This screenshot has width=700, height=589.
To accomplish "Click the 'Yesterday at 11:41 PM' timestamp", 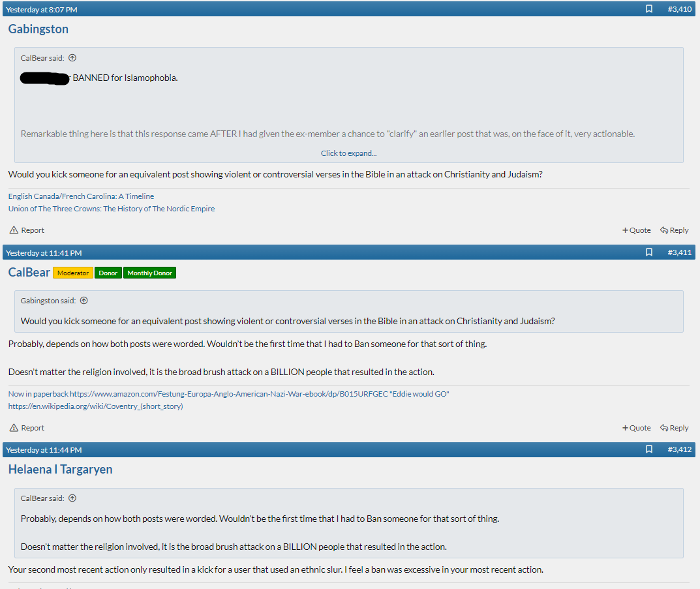I will pyautogui.click(x=44, y=253).
